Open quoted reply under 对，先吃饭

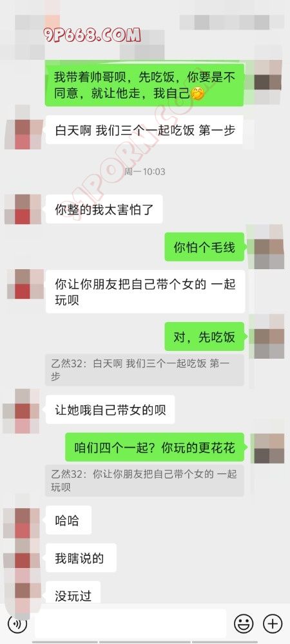tap(144, 370)
